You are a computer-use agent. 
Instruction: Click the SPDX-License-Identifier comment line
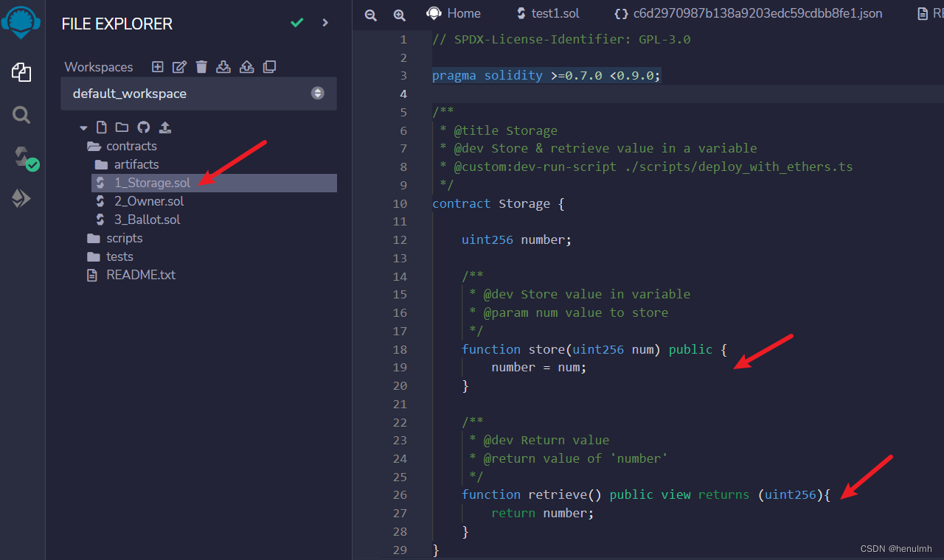coord(561,39)
